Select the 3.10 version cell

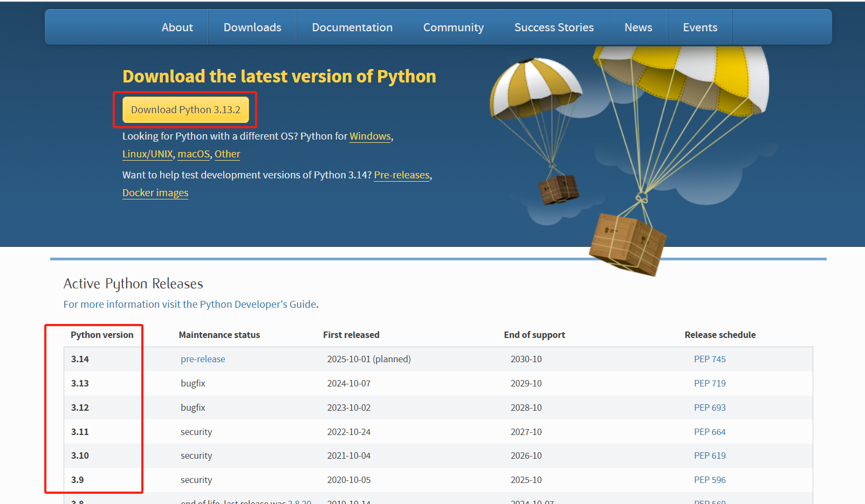tap(80, 455)
